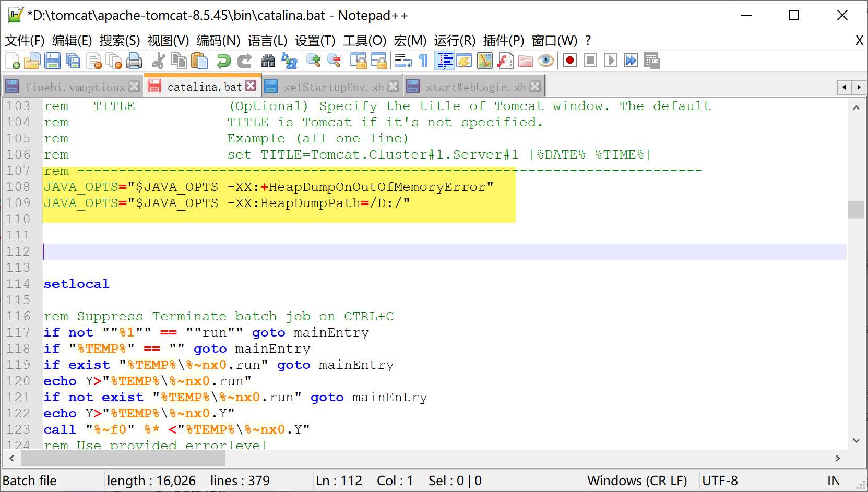The height and width of the screenshot is (492, 868).
Task: Open Folder as Workspace panel
Action: [526, 61]
